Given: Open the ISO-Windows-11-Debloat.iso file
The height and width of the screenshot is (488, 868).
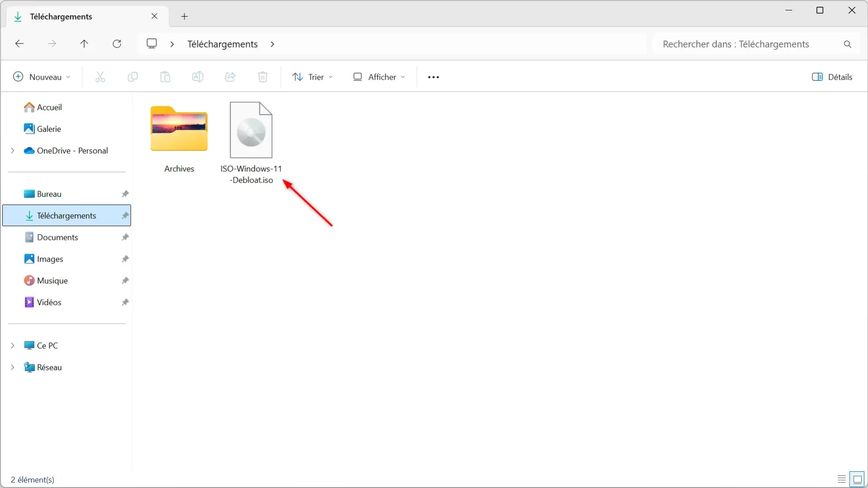Looking at the screenshot, I should 251,130.
